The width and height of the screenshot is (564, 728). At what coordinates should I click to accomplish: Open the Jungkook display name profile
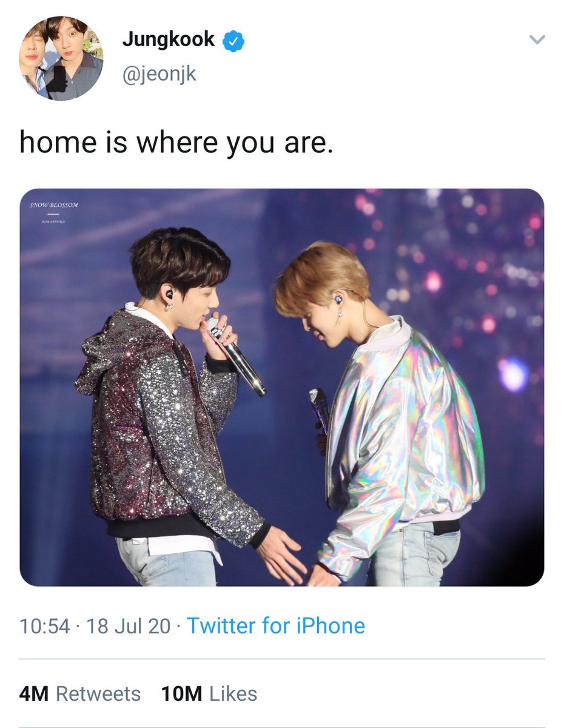(168, 40)
